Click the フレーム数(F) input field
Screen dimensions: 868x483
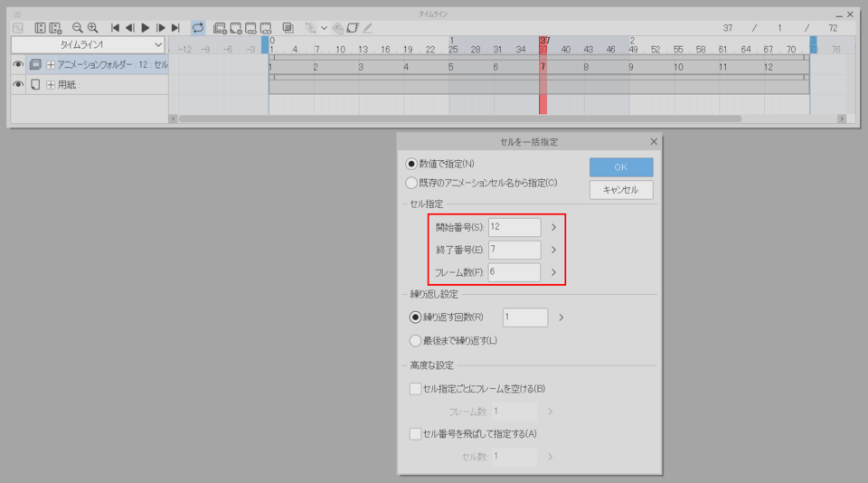click(x=513, y=271)
